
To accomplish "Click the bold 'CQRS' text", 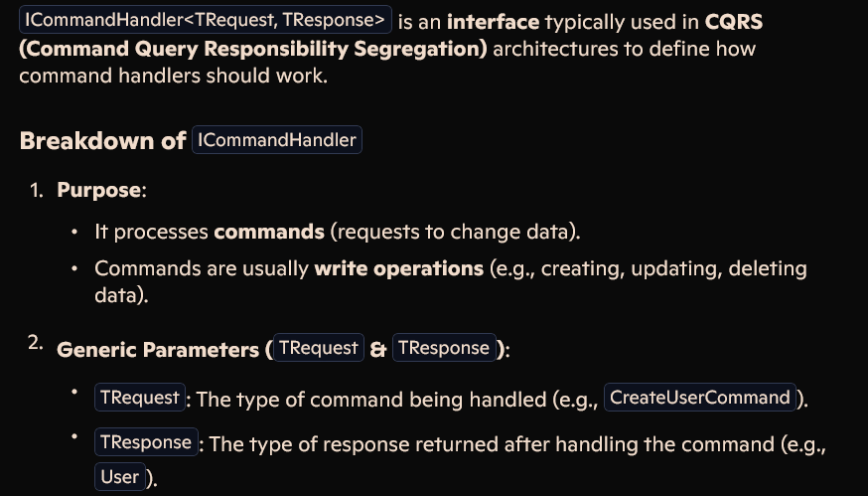I will point(734,22).
